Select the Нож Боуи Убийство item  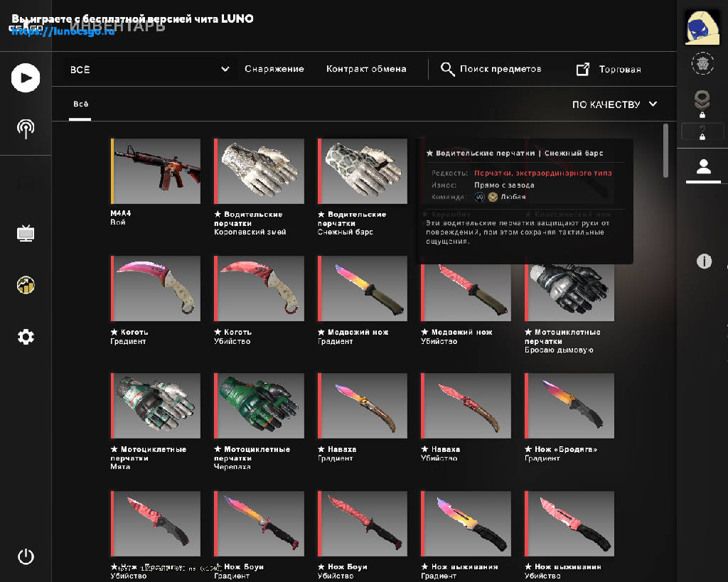click(363, 524)
